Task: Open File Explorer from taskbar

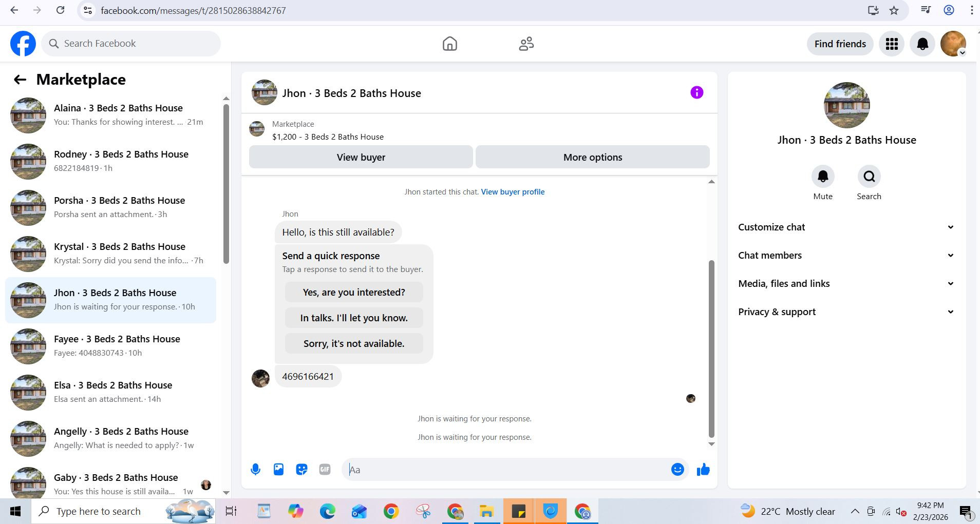Action: coord(486,511)
